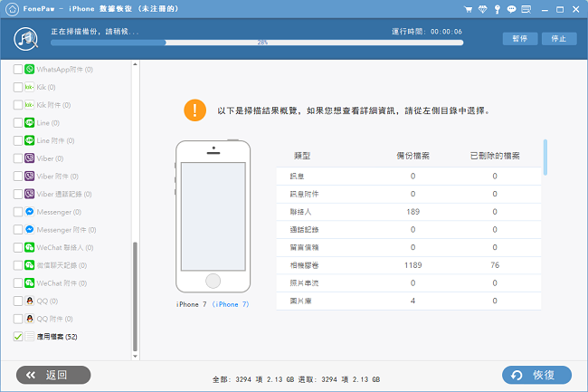
Task: Click the Messenger (0) icon
Action: [30, 212]
